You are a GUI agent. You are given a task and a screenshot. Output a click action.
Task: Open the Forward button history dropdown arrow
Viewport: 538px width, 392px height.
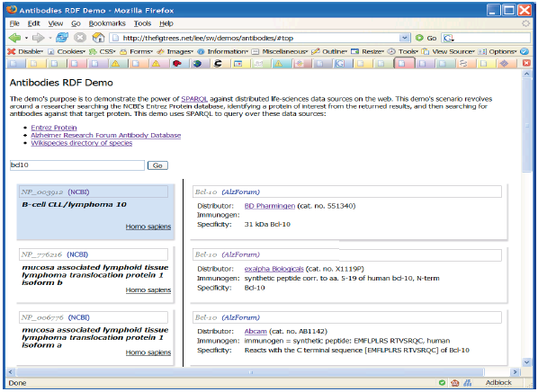tap(50, 38)
